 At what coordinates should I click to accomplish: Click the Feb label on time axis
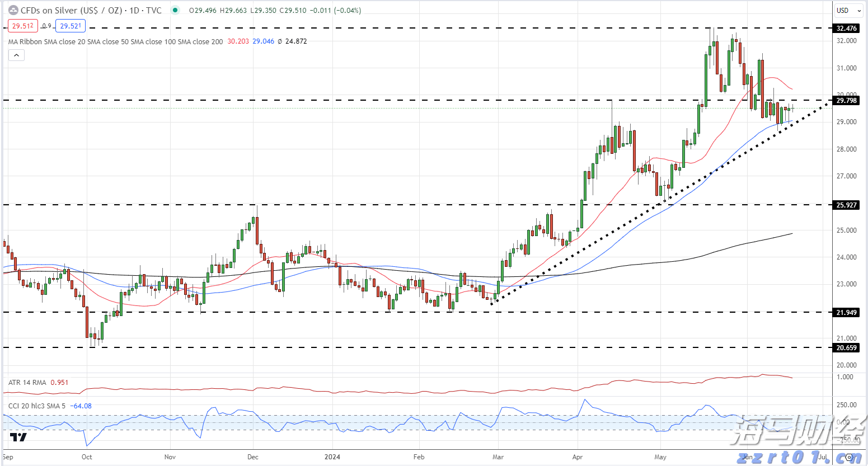coord(419,456)
